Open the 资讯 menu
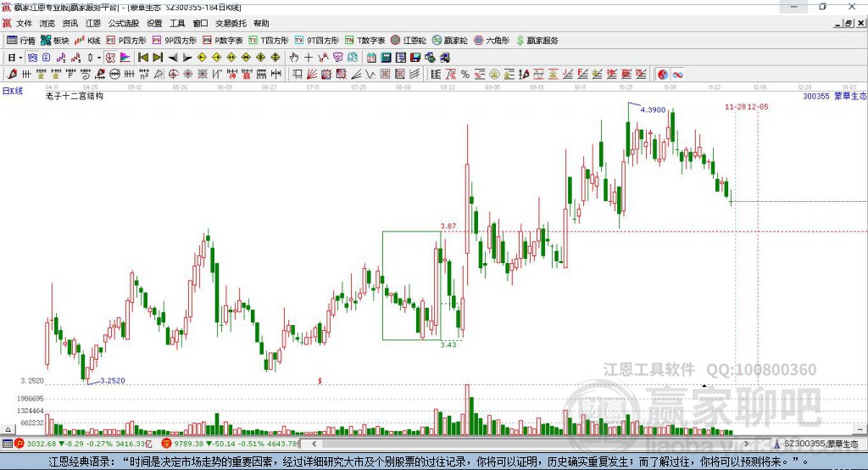Image resolution: width=868 pixels, height=470 pixels. point(70,23)
